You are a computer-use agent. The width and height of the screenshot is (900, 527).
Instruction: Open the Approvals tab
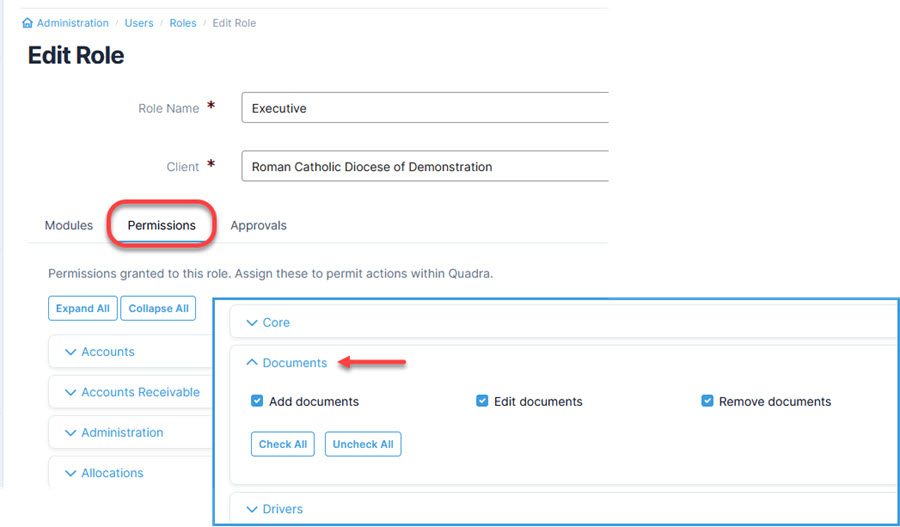(x=258, y=225)
